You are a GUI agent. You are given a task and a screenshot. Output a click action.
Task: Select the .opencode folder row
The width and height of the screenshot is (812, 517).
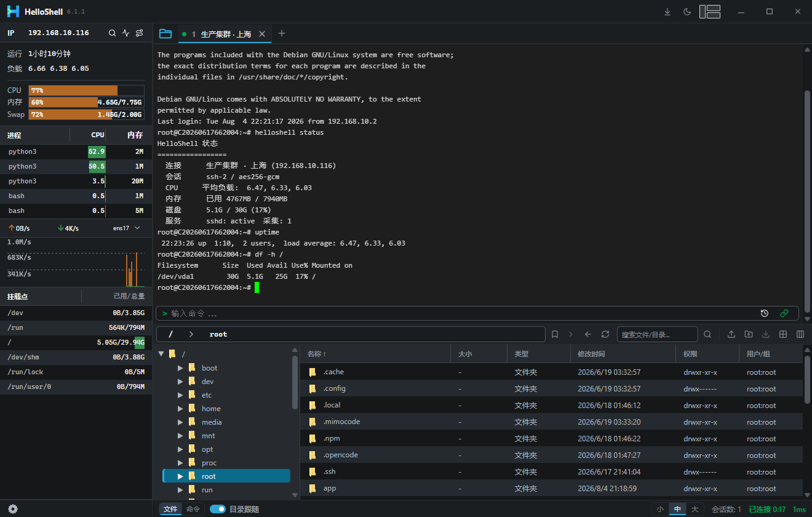click(x=551, y=455)
